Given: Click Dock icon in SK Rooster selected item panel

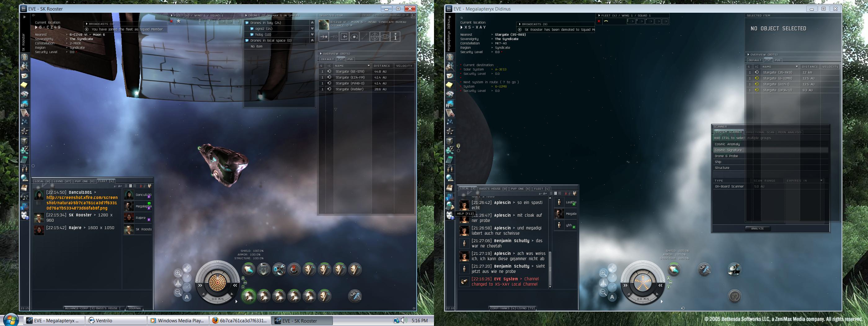Looking at the screenshot, I should (x=344, y=37).
